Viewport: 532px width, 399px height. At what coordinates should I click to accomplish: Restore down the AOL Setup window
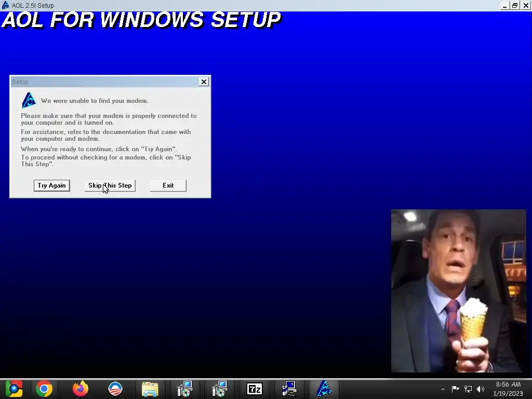[515, 5]
